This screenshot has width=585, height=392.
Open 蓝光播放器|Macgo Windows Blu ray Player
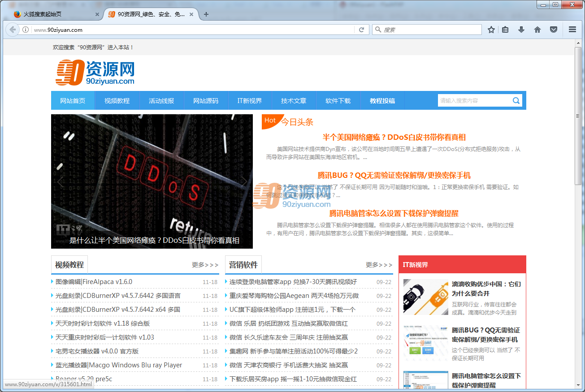(119, 365)
